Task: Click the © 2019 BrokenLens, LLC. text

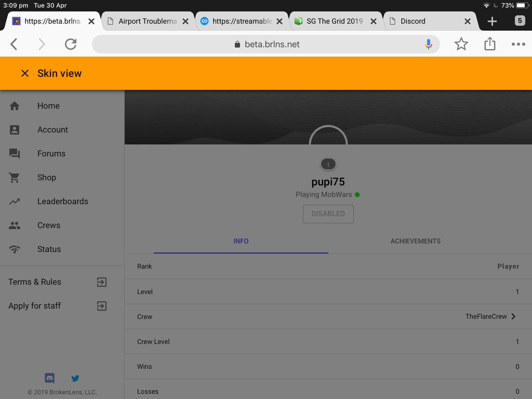Action: pyautogui.click(x=62, y=392)
